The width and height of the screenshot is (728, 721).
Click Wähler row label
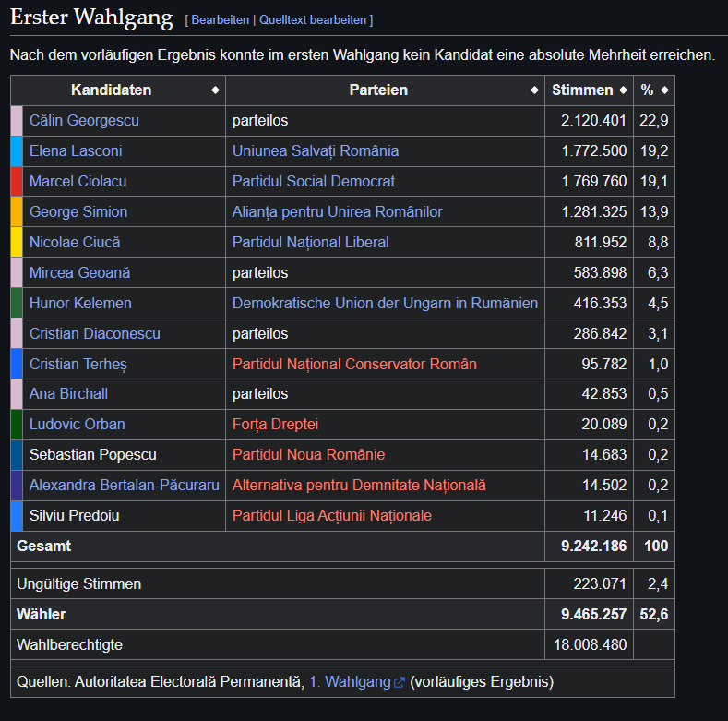pyautogui.click(x=42, y=615)
